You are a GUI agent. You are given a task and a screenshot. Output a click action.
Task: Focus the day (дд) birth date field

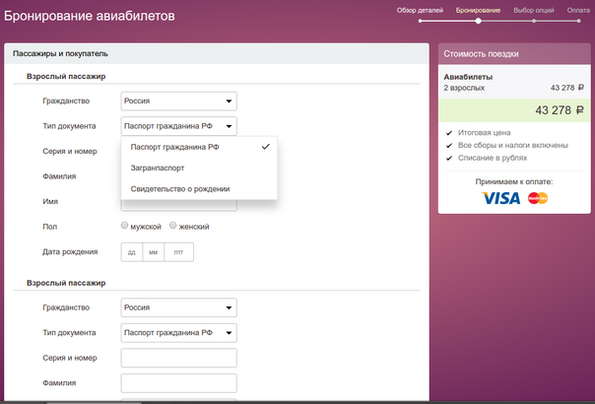point(132,252)
